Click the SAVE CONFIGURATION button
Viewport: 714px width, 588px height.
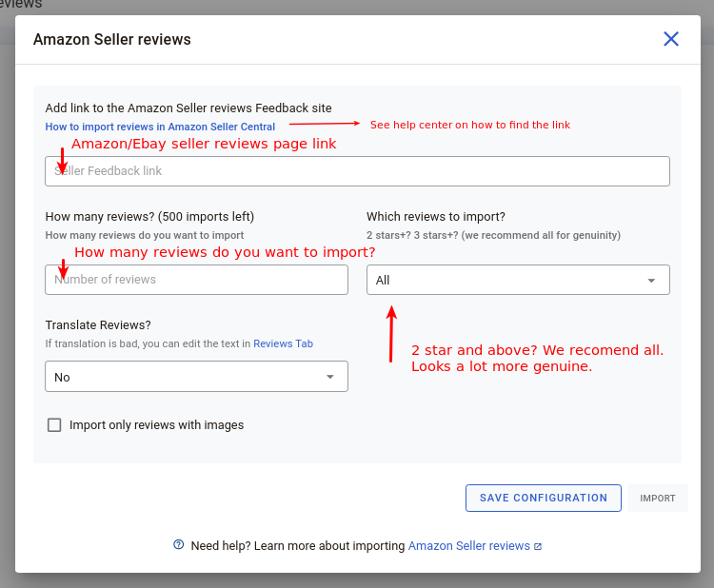coord(544,498)
